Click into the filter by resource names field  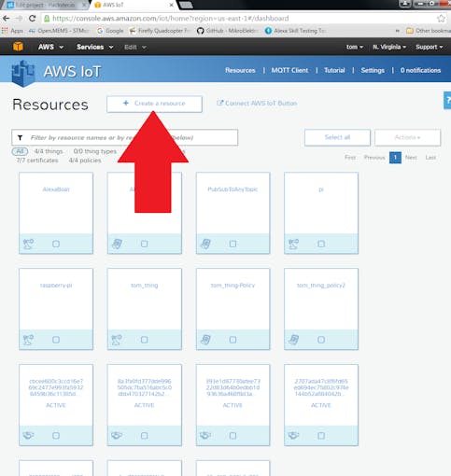click(125, 137)
